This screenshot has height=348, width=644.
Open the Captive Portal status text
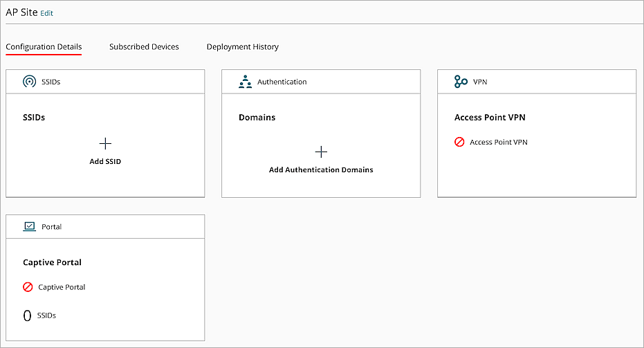[62, 287]
